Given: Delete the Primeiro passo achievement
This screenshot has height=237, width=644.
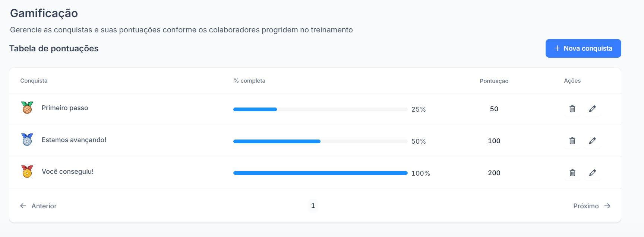Looking at the screenshot, I should click(x=572, y=109).
